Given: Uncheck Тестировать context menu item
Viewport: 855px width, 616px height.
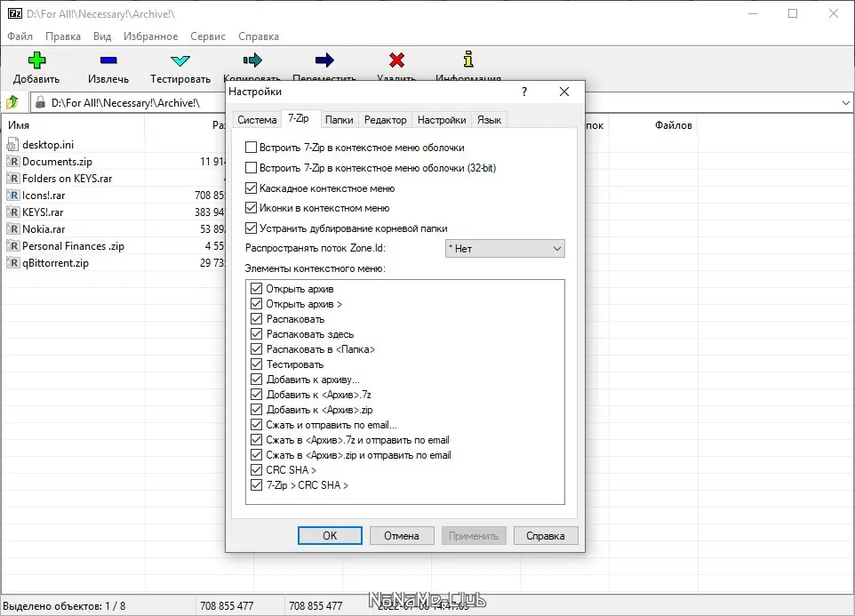Looking at the screenshot, I should point(256,364).
